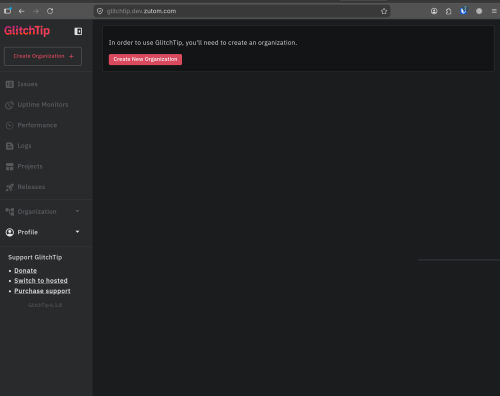Expand the Profile dropdown arrow
The height and width of the screenshot is (396, 500).
(x=77, y=232)
